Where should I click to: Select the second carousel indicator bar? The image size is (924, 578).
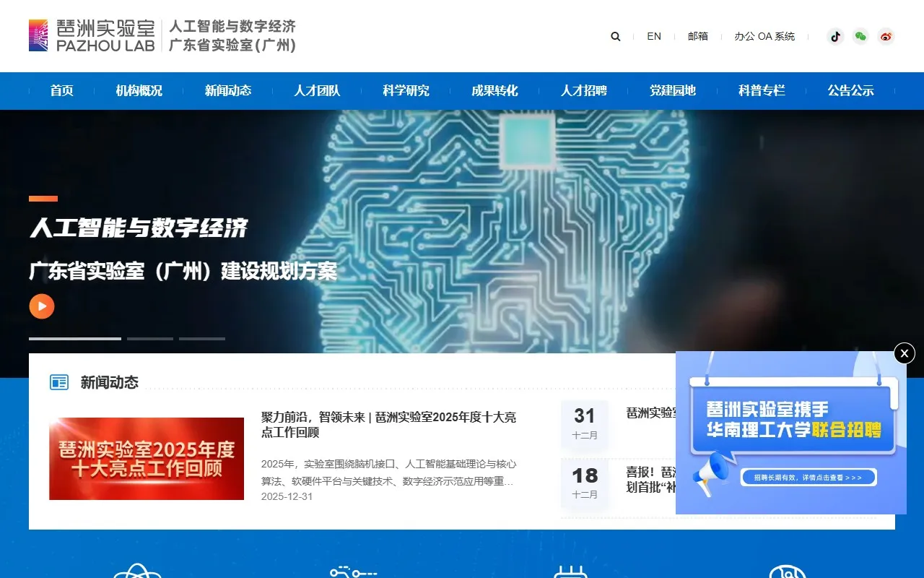(x=150, y=338)
